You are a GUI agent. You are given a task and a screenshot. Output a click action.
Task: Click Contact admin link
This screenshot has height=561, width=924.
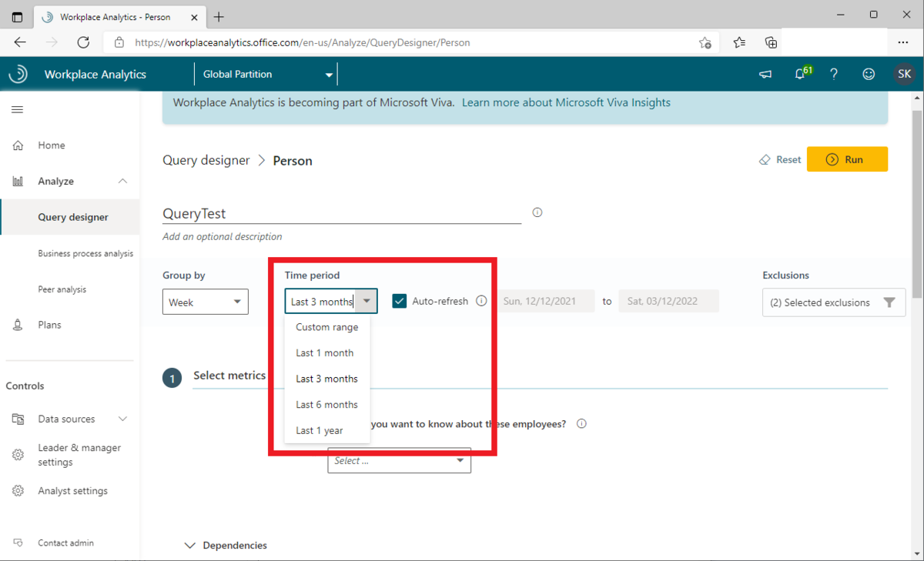click(65, 543)
